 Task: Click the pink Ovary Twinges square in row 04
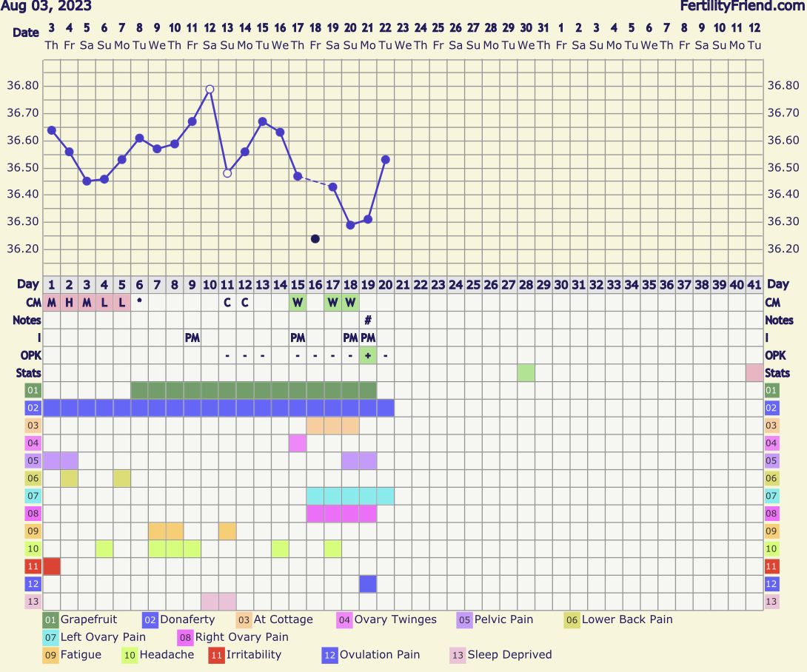[298, 443]
